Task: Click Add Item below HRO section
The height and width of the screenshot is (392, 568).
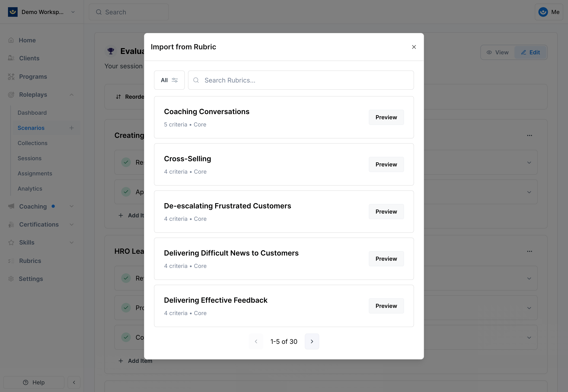Action: pyautogui.click(x=135, y=361)
